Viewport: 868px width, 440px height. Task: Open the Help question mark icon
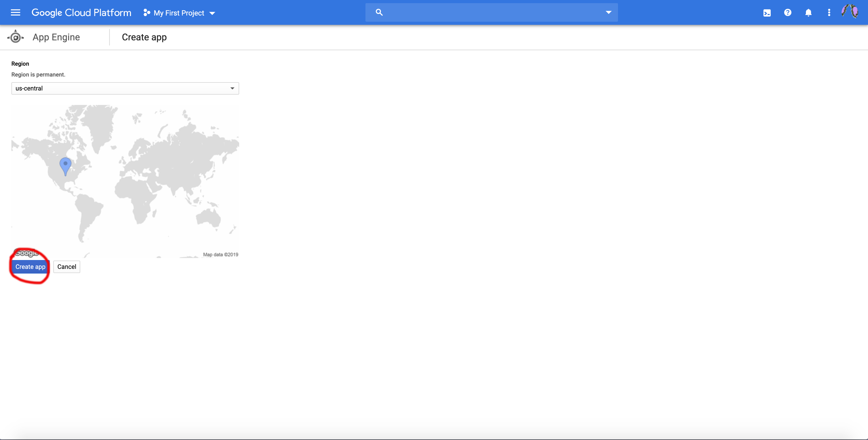[x=787, y=13]
